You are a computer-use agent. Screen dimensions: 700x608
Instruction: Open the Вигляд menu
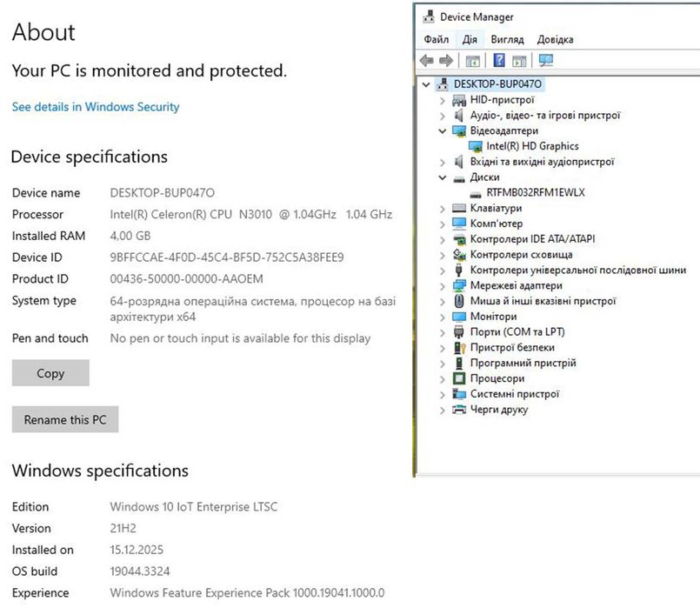507,39
